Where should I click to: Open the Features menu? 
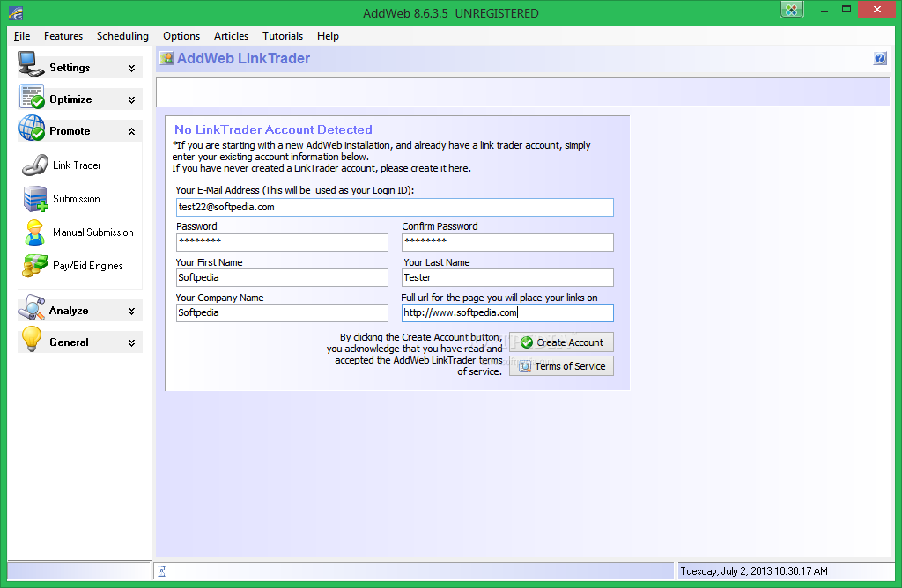[63, 35]
